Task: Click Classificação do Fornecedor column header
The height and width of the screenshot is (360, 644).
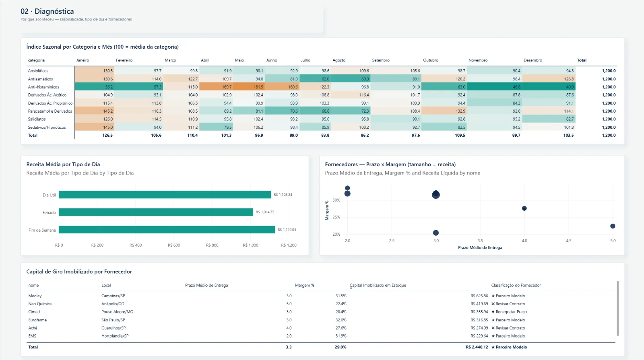Action: (516, 286)
